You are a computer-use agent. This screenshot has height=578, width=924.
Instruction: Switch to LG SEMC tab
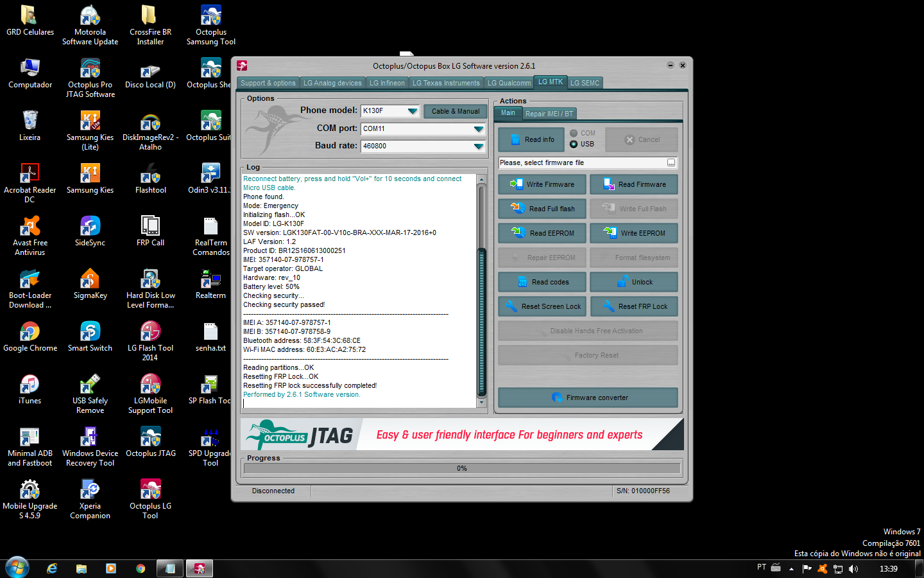click(585, 83)
